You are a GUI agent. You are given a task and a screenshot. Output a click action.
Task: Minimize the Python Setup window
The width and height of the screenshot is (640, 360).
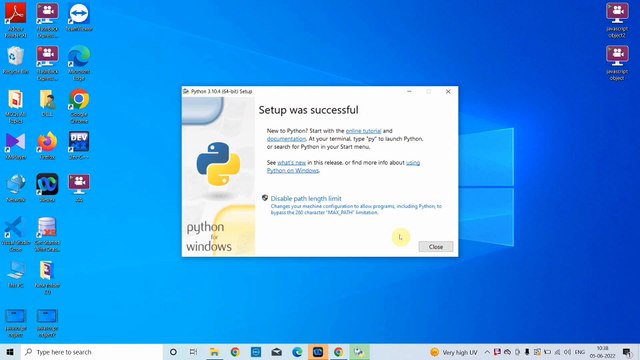pyautogui.click(x=409, y=91)
